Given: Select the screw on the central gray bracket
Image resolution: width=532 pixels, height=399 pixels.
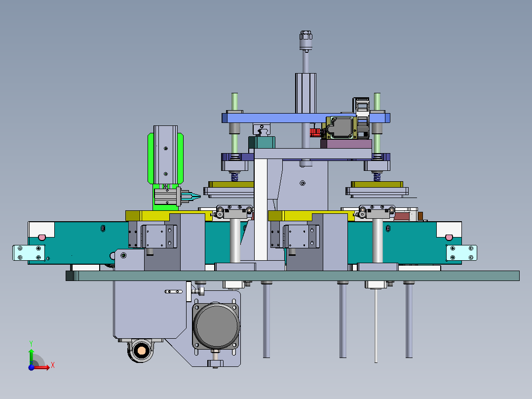Looking at the screenshot, I should click(303, 183).
